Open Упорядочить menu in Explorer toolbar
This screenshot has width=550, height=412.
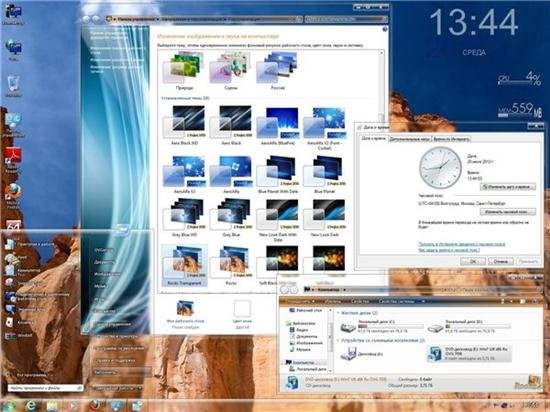[301, 302]
